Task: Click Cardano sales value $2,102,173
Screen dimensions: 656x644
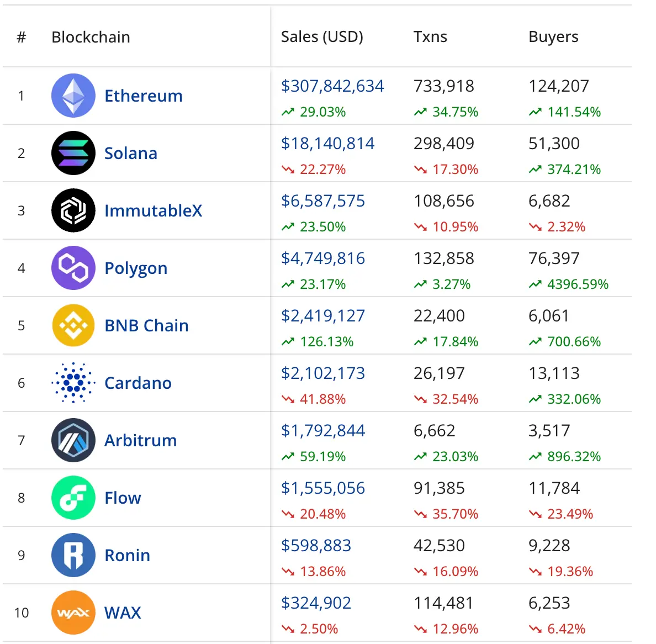Action: tap(323, 373)
